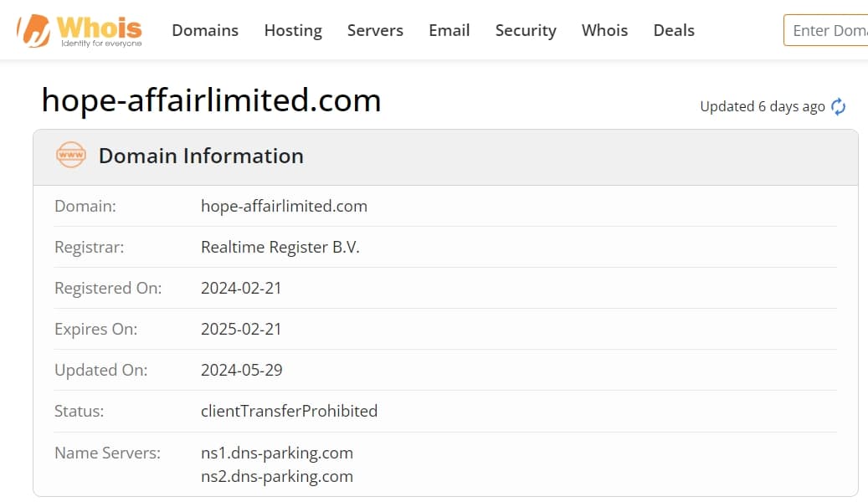The width and height of the screenshot is (868, 502).
Task: Select the domain value hope-affairlimited.com in table
Action: pyautogui.click(x=284, y=206)
